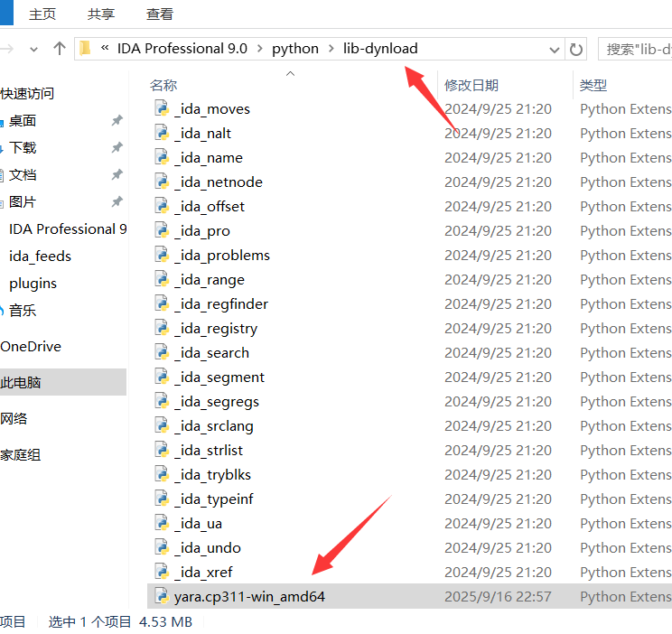Screen dimensions: 672x634
Task: Open the recent locations dropdown arrow
Action: (x=33, y=49)
